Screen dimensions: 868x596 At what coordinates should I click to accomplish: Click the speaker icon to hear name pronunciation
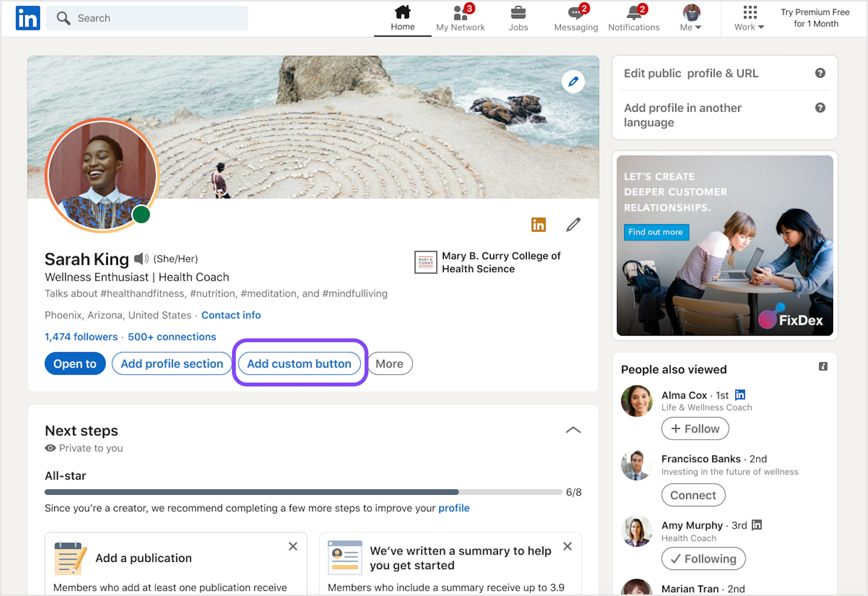pos(141,258)
